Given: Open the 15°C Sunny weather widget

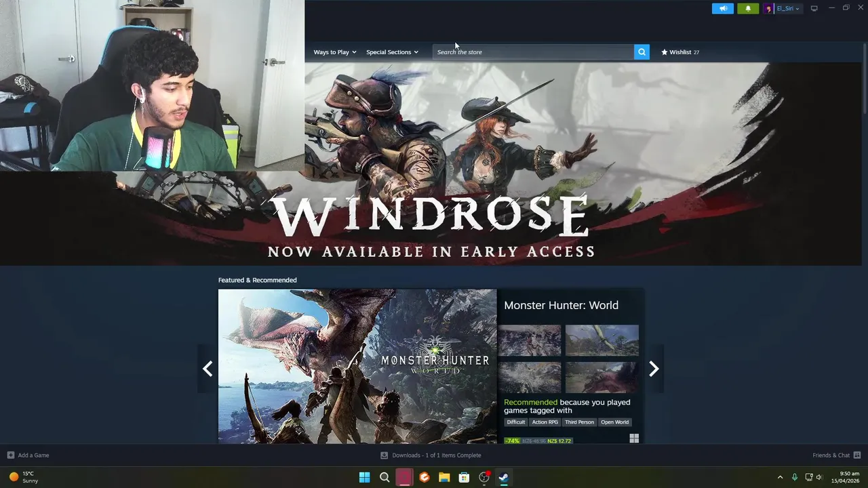Looking at the screenshot, I should click(24, 477).
